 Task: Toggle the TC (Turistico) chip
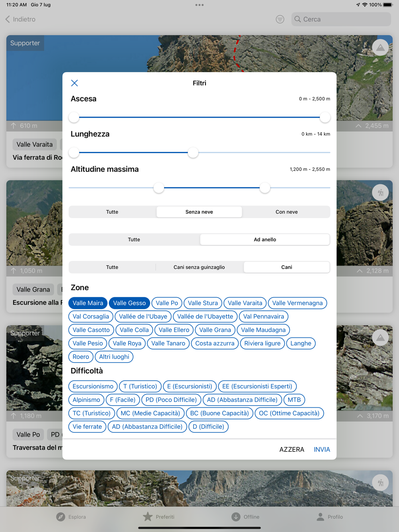click(x=91, y=413)
